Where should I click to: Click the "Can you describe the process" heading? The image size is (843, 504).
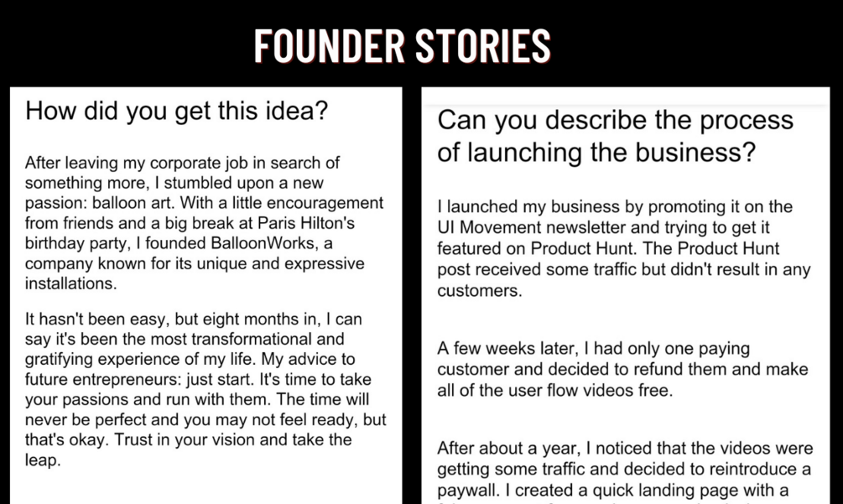pos(615,120)
